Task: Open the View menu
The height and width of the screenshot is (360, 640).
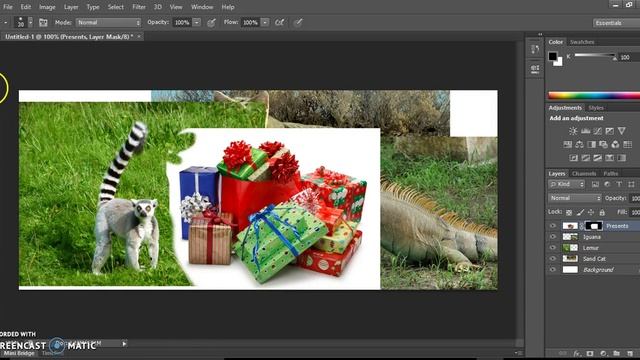Action: click(176, 7)
